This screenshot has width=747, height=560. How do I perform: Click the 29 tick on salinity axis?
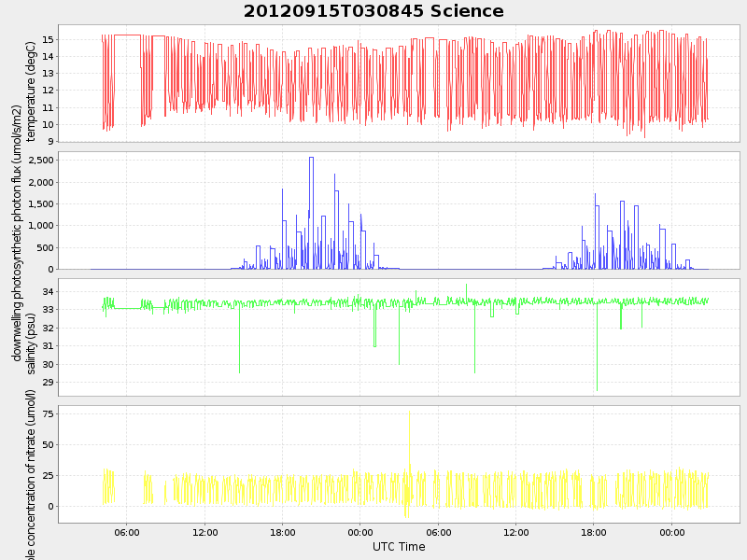tap(48, 383)
